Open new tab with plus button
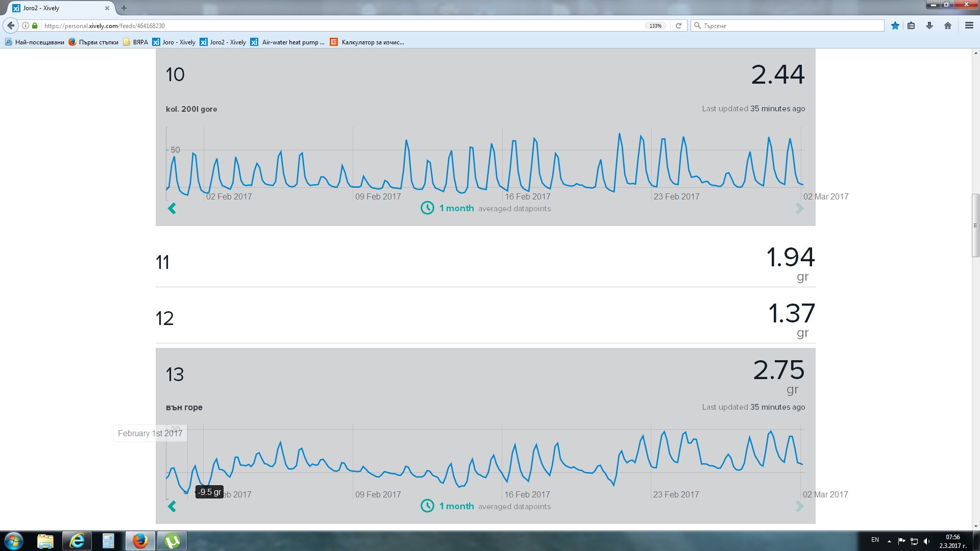 point(124,8)
